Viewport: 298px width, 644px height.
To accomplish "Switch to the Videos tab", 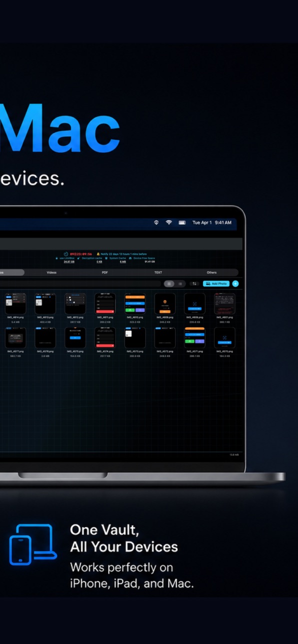I will pos(51,273).
